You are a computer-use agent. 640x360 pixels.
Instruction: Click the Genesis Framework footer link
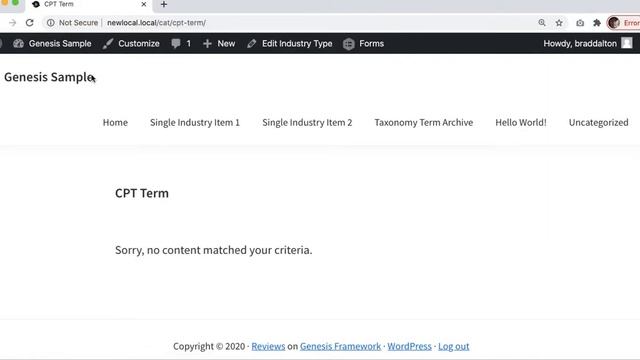pos(340,347)
